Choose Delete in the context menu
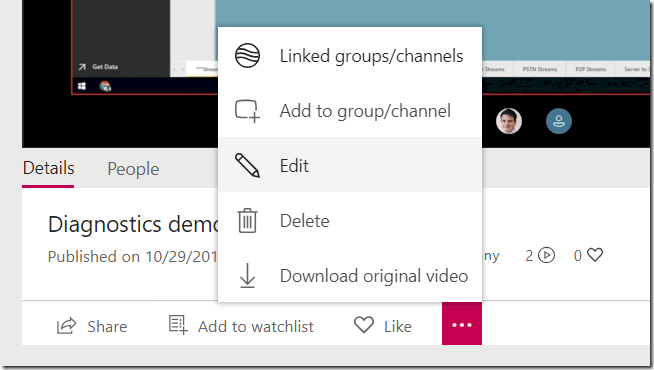The width and height of the screenshot is (654, 370). click(x=350, y=220)
